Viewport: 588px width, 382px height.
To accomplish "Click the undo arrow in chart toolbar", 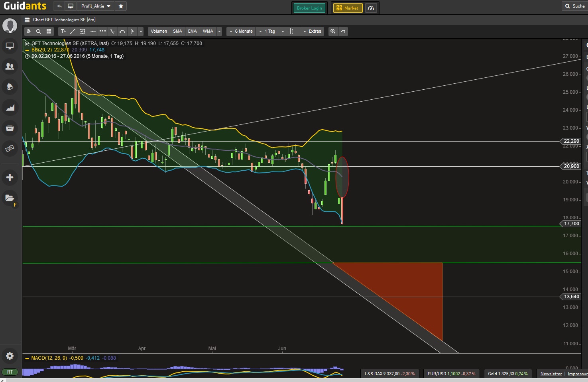I will 343,31.
